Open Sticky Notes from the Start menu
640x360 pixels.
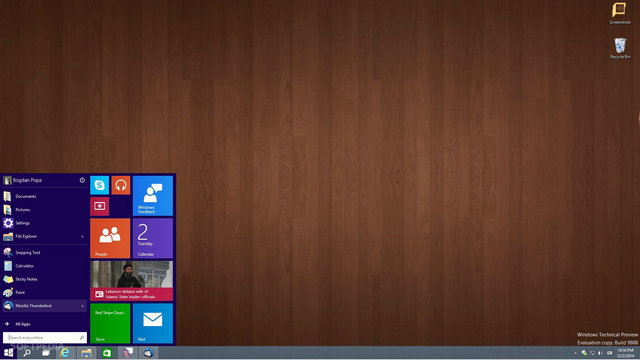pos(44,279)
